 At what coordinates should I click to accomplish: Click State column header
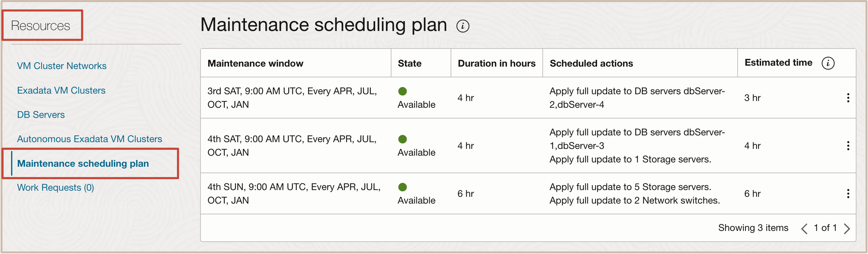(409, 63)
